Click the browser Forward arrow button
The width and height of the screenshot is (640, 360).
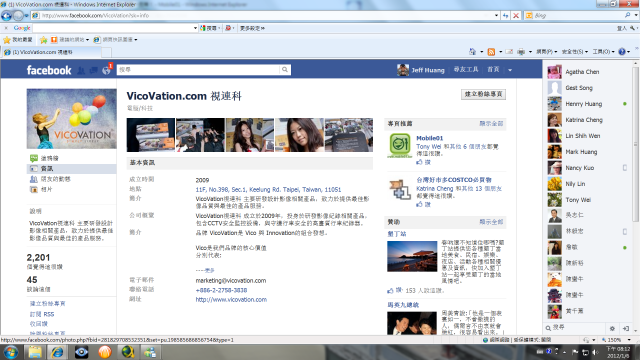18,16
